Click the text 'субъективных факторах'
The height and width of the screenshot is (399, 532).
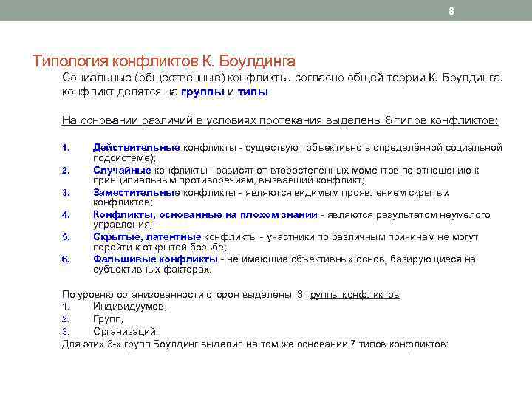click(152, 270)
